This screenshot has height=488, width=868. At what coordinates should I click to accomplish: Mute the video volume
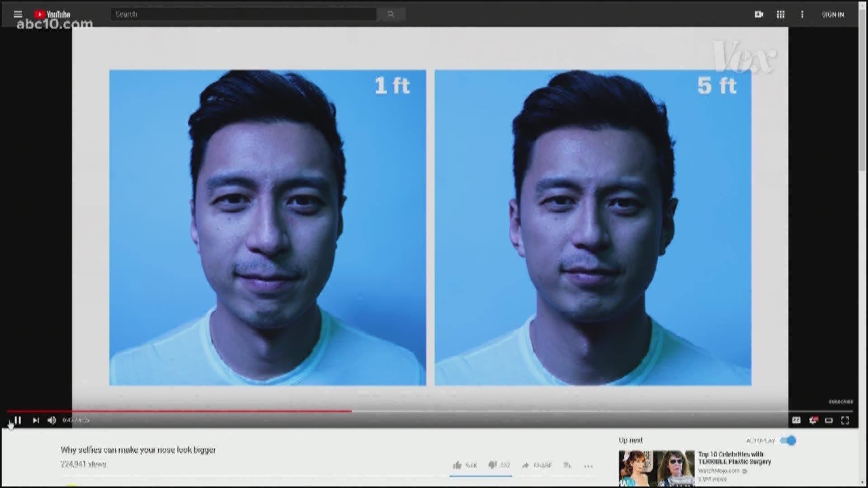click(52, 420)
